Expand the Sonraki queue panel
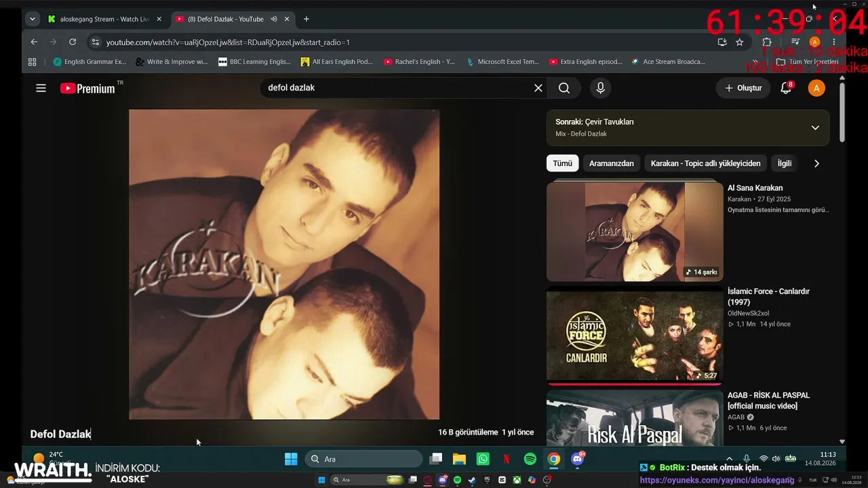The image size is (868, 488). click(815, 127)
